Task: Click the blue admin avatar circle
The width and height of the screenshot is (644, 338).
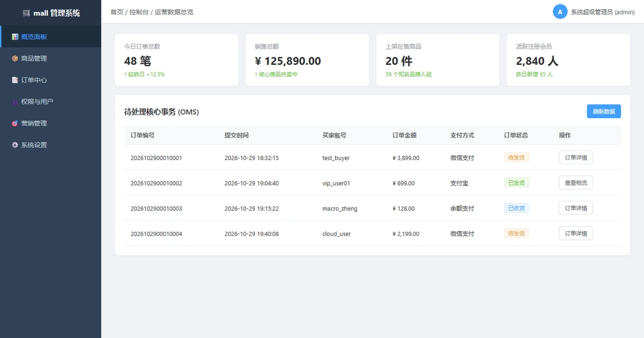Action: [x=560, y=12]
